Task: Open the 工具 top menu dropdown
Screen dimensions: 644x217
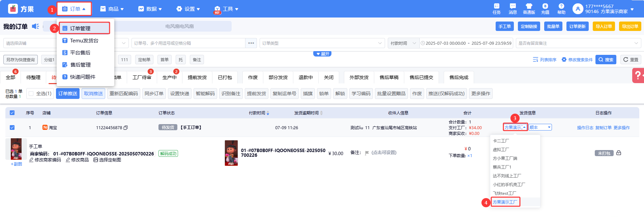Action: pyautogui.click(x=226, y=9)
